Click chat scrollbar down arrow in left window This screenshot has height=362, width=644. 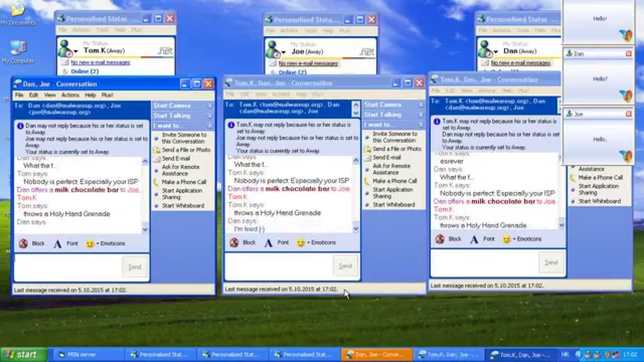click(x=145, y=229)
